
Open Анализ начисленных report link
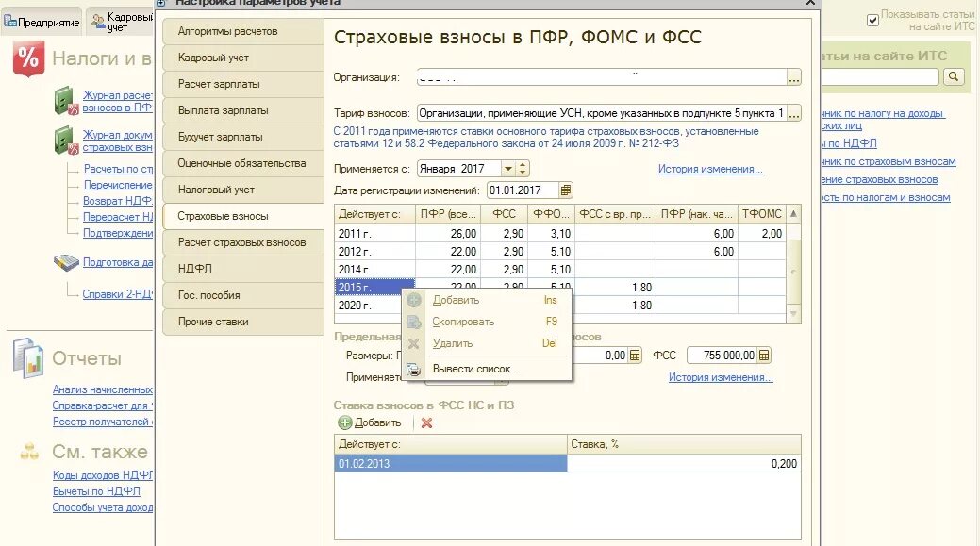[x=103, y=389]
